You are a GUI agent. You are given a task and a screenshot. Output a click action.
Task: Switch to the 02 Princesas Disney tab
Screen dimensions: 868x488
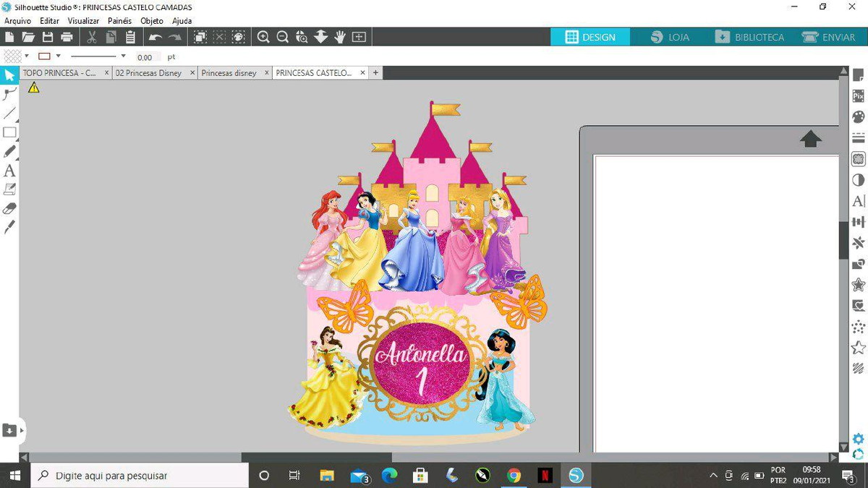point(149,73)
